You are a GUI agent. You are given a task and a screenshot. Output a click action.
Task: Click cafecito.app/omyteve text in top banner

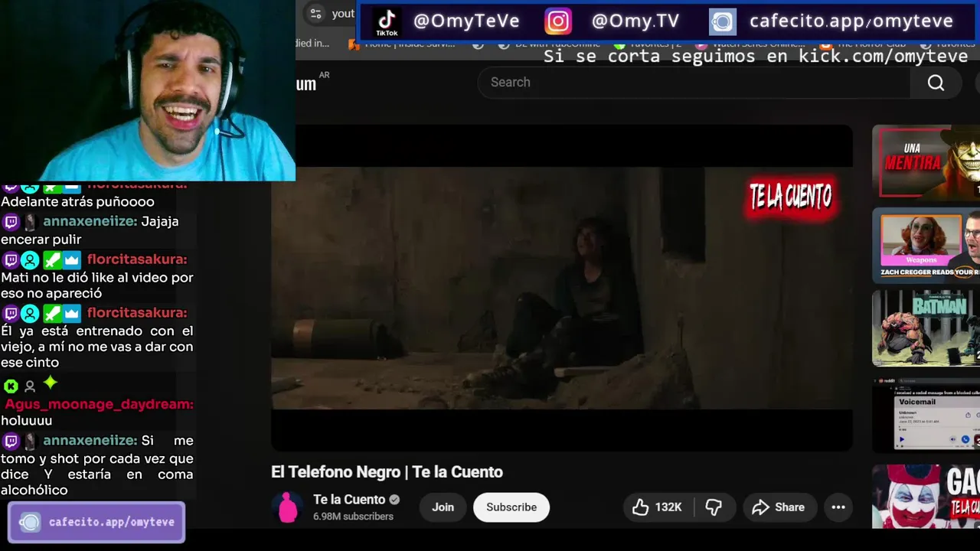[851, 21]
